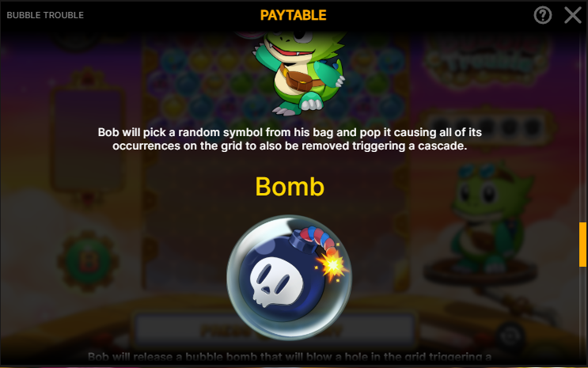Click the bomb bubble symbol image

tap(289, 277)
